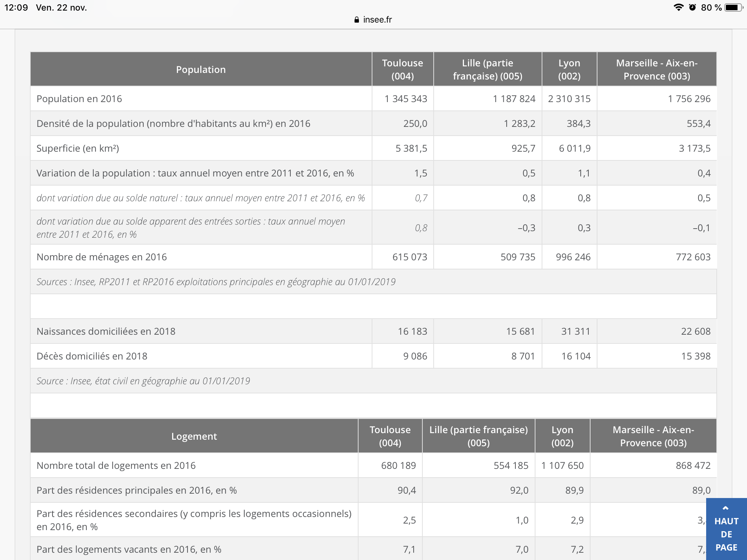Select the Toulouse (004) header in Population table
The image size is (747, 560).
[402, 69]
